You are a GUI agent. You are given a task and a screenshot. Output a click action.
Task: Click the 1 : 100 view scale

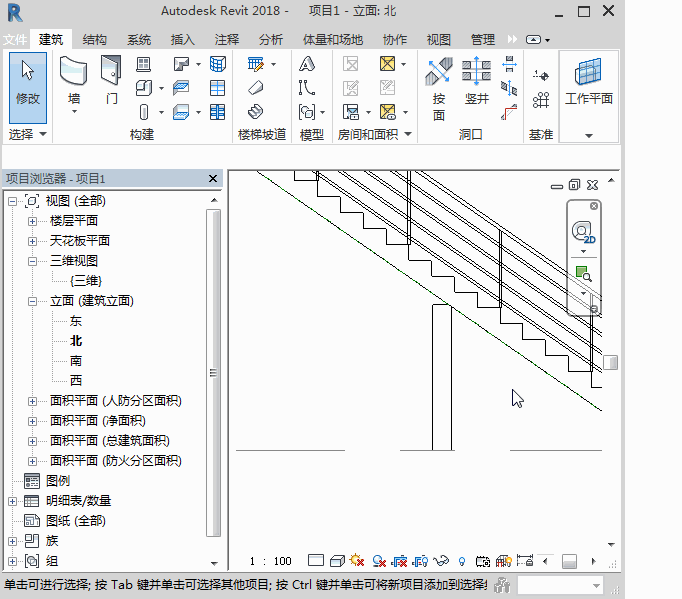(x=270, y=561)
